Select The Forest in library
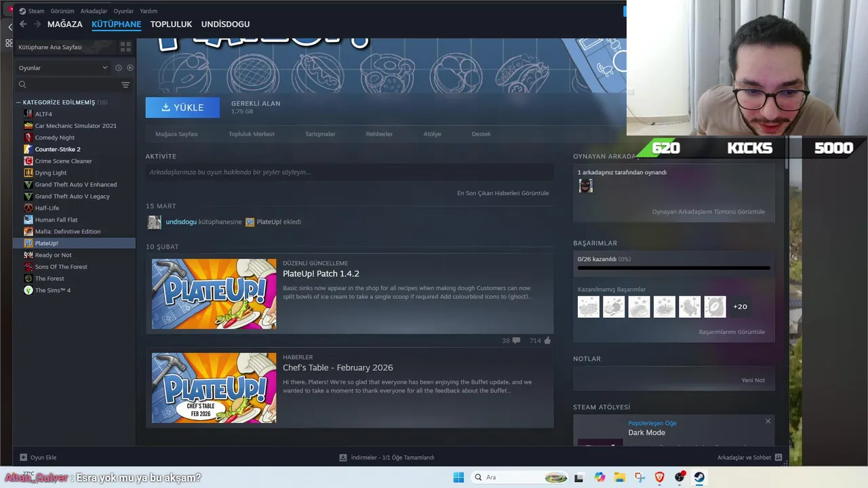 click(x=50, y=279)
